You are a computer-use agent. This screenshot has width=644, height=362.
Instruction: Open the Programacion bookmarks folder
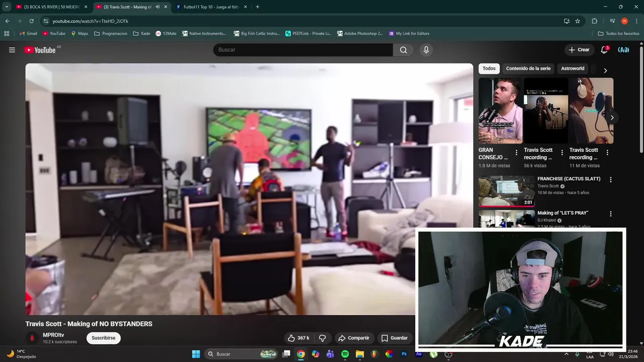pyautogui.click(x=111, y=34)
